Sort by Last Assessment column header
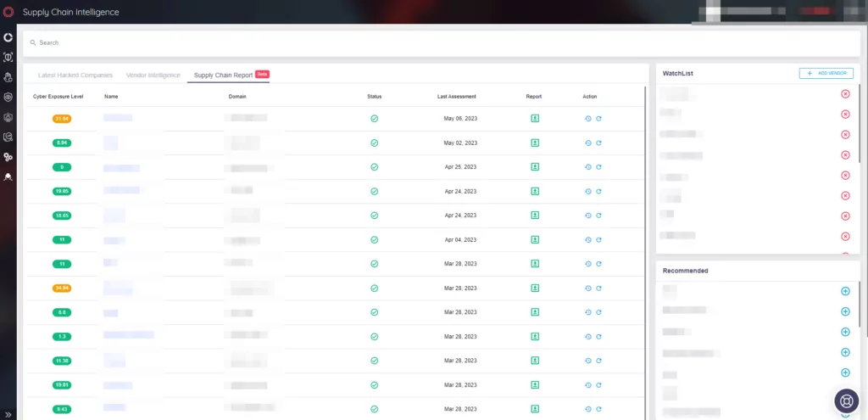The height and width of the screenshot is (420, 868). pyautogui.click(x=457, y=97)
